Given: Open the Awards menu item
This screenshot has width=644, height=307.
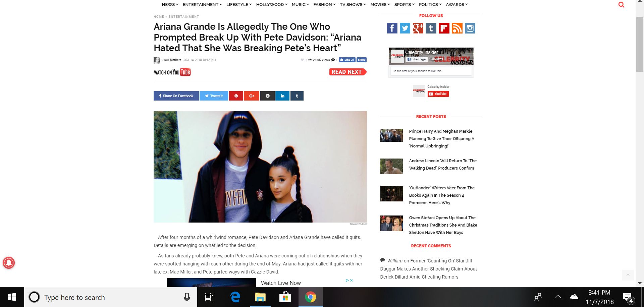Looking at the screenshot, I should point(457,5).
